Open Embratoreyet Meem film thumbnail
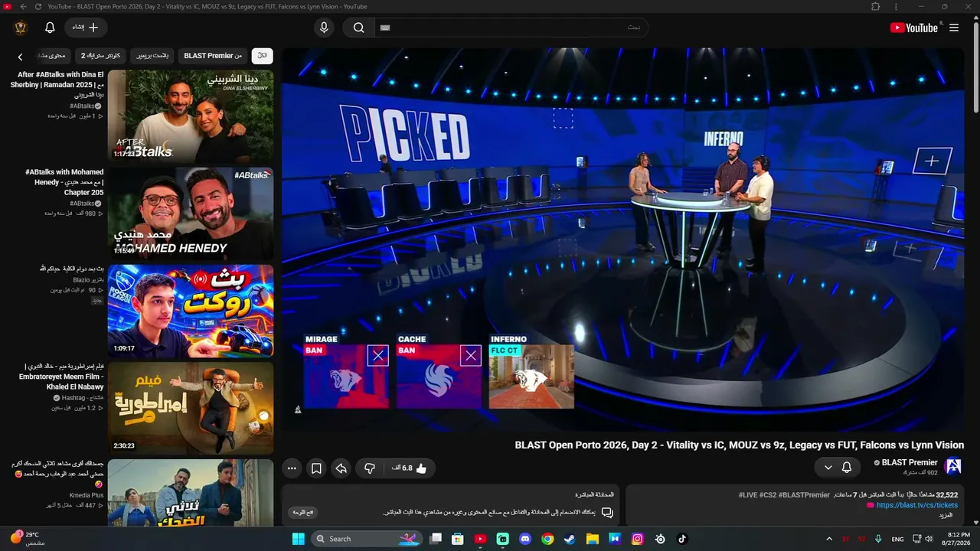The width and height of the screenshot is (980, 551). 191,408
